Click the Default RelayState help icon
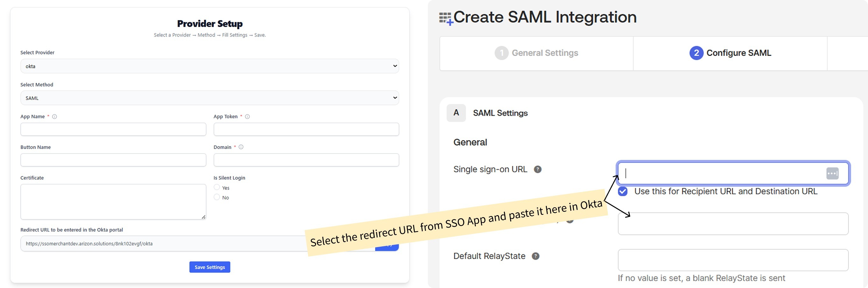The image size is (868, 288). [x=535, y=257]
